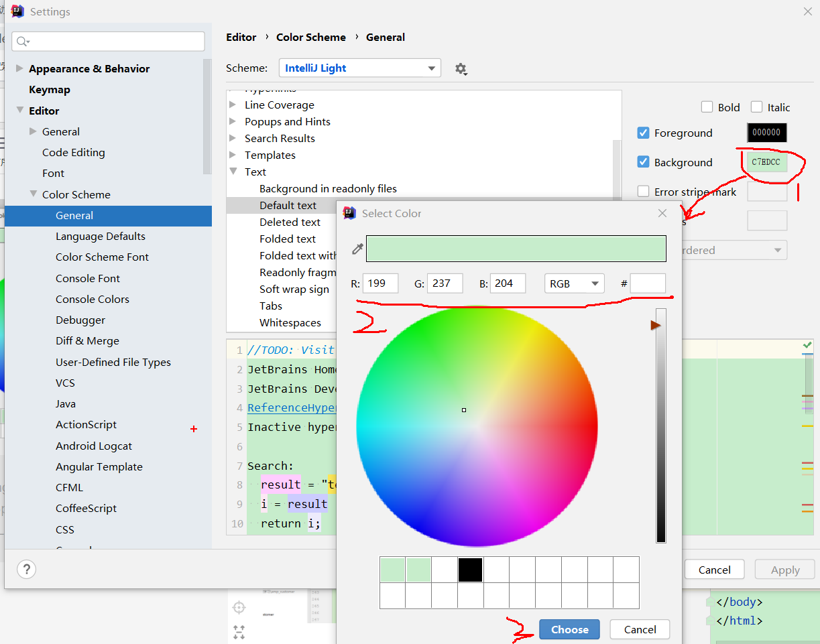Cancel the Settings dialog

click(714, 570)
